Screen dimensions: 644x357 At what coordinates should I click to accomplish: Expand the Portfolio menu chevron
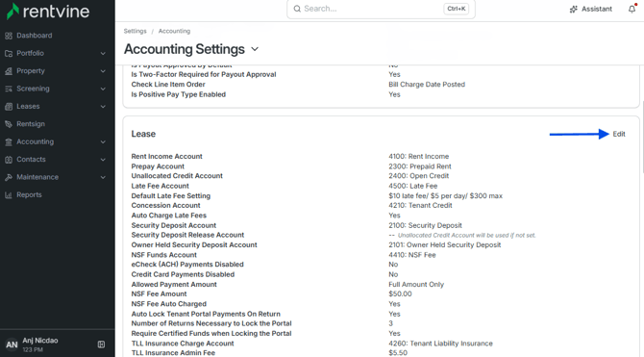coord(103,54)
